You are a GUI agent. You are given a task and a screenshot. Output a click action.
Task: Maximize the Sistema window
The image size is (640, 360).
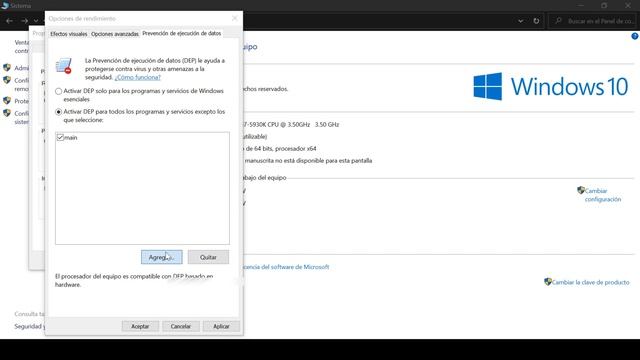(x=604, y=6)
